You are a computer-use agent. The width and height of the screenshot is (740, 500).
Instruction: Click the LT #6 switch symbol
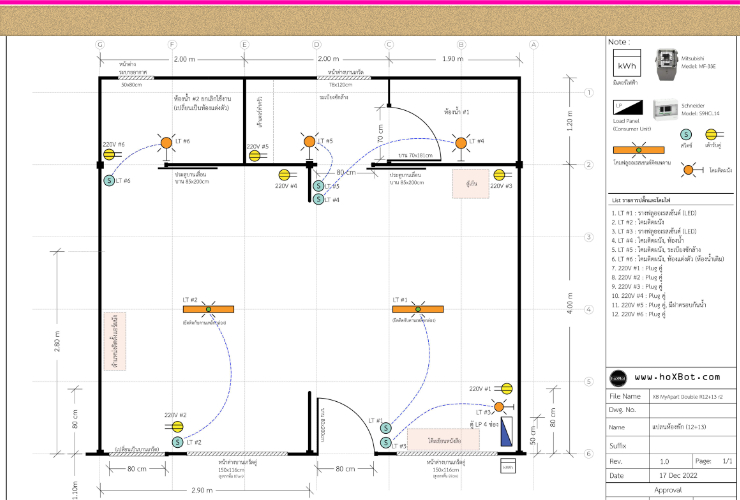(x=109, y=181)
